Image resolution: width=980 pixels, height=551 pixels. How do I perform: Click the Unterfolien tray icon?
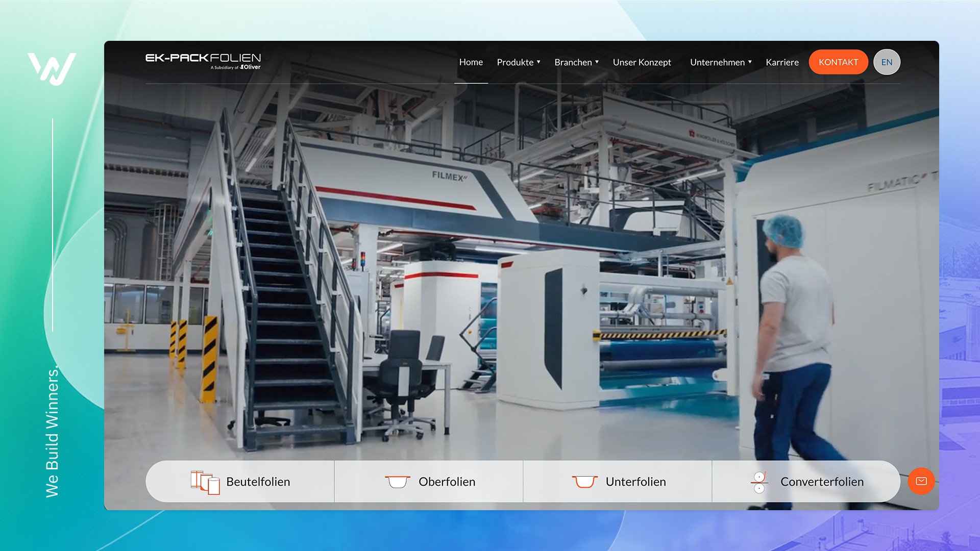coord(584,482)
